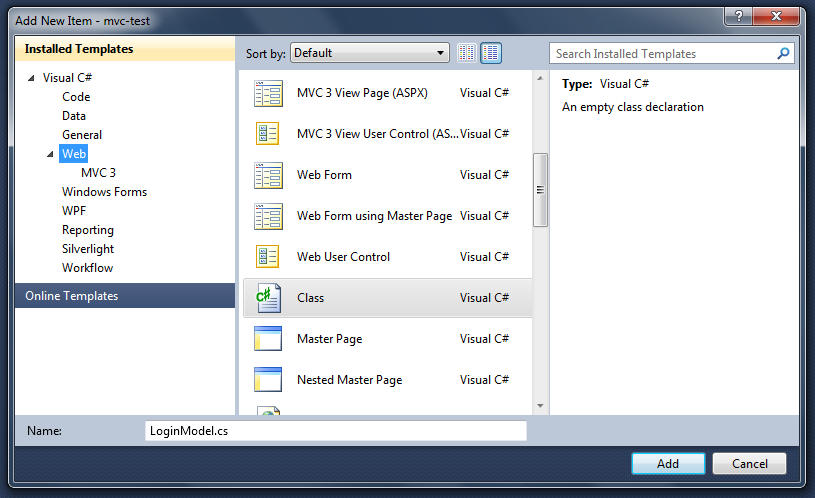Collapse the Web tree node

pyautogui.click(x=51, y=154)
